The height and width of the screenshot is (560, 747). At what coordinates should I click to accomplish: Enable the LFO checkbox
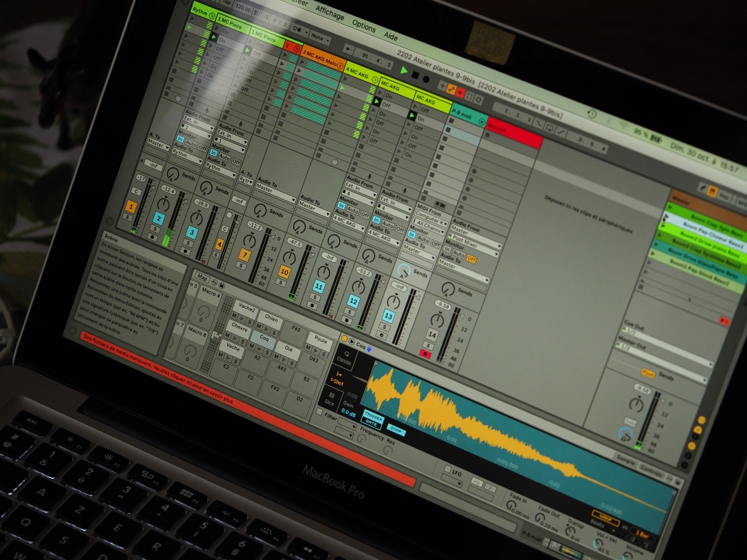click(x=448, y=469)
